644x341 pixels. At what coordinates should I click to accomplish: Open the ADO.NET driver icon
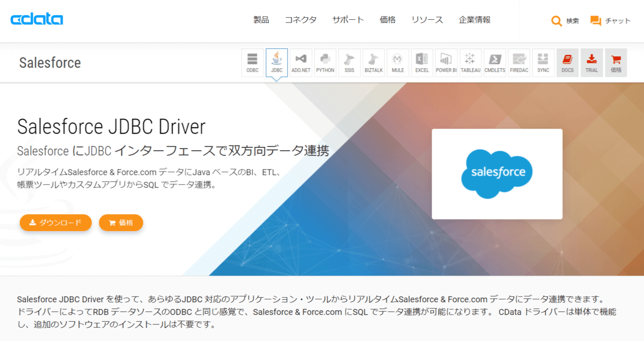pyautogui.click(x=301, y=62)
